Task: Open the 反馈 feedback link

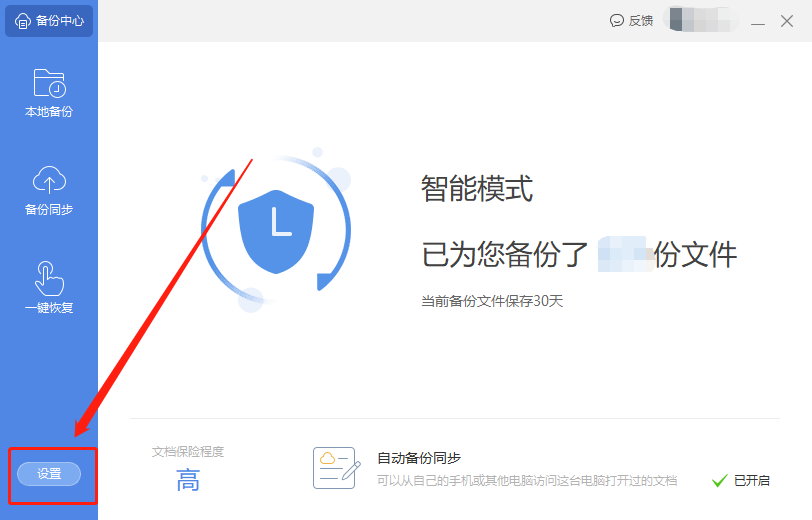Action: pyautogui.click(x=631, y=21)
